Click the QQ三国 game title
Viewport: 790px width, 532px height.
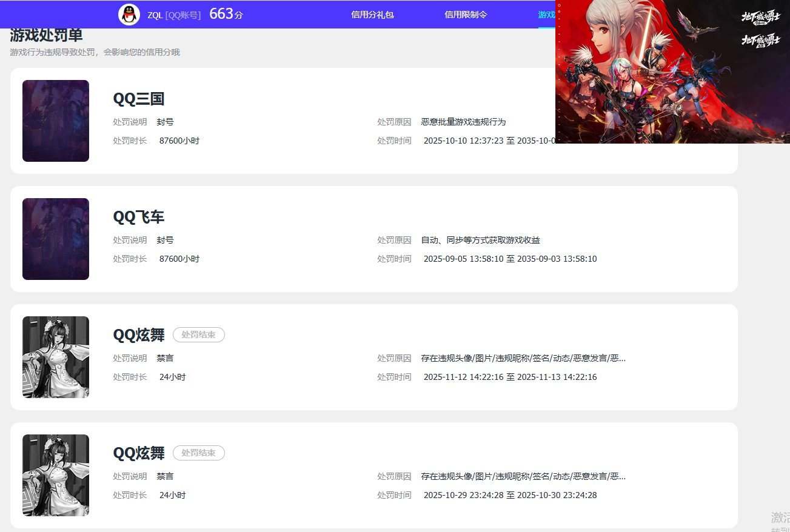pos(139,99)
